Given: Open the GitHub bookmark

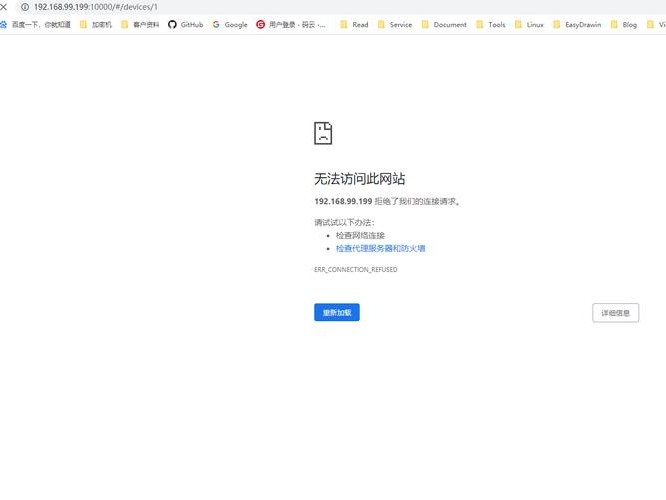Looking at the screenshot, I should tap(186, 25).
